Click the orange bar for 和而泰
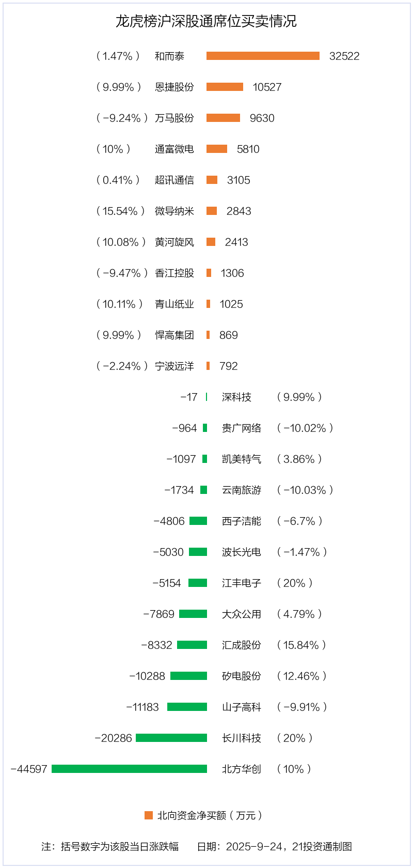Screen dimensions: 413x868 263,56
